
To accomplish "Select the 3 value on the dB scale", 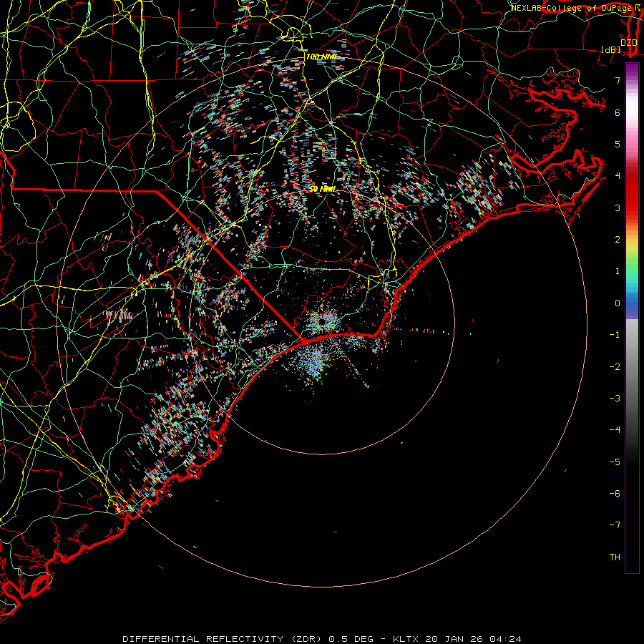I will click(x=618, y=208).
